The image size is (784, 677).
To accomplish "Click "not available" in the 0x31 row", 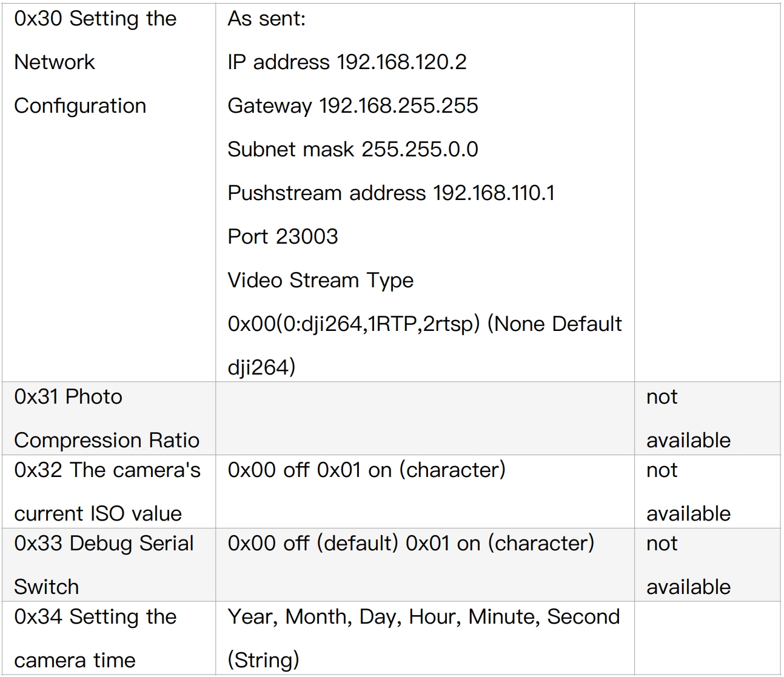I will (688, 418).
